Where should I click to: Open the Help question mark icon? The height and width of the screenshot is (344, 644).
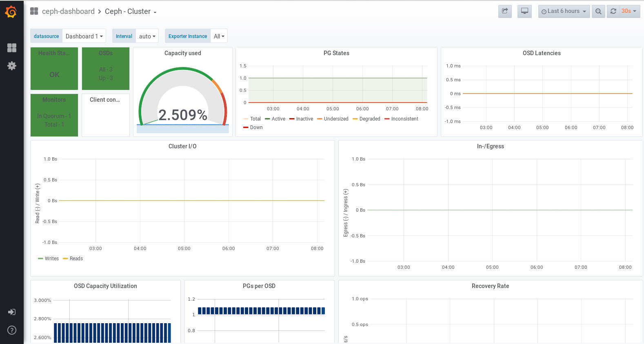(x=12, y=330)
